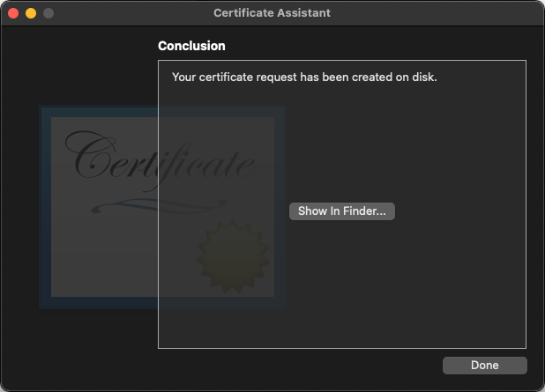
Task: Click the certificate background image
Action: click(97, 255)
